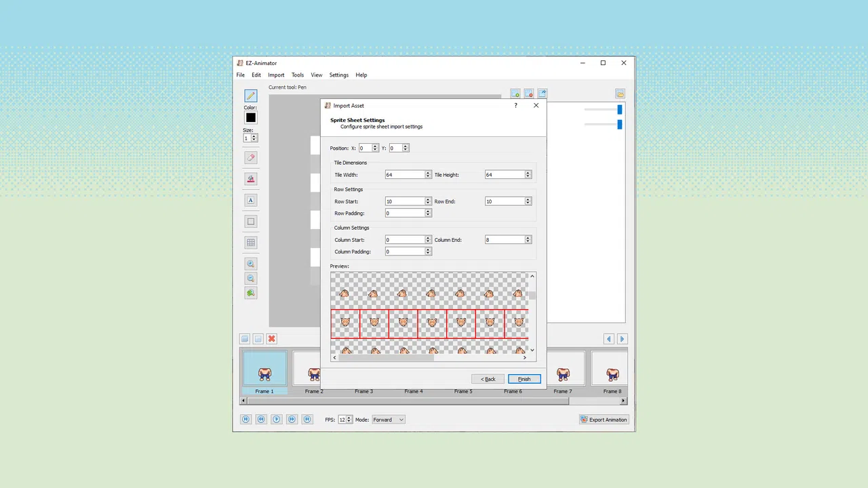This screenshot has height=488, width=868.
Task: Open the Settings menu
Action: coord(339,75)
